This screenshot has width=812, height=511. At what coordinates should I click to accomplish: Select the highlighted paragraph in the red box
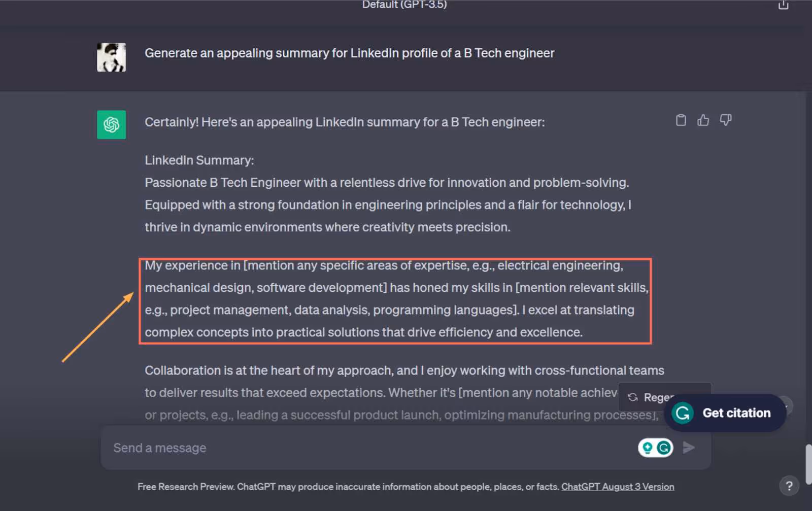click(x=395, y=299)
